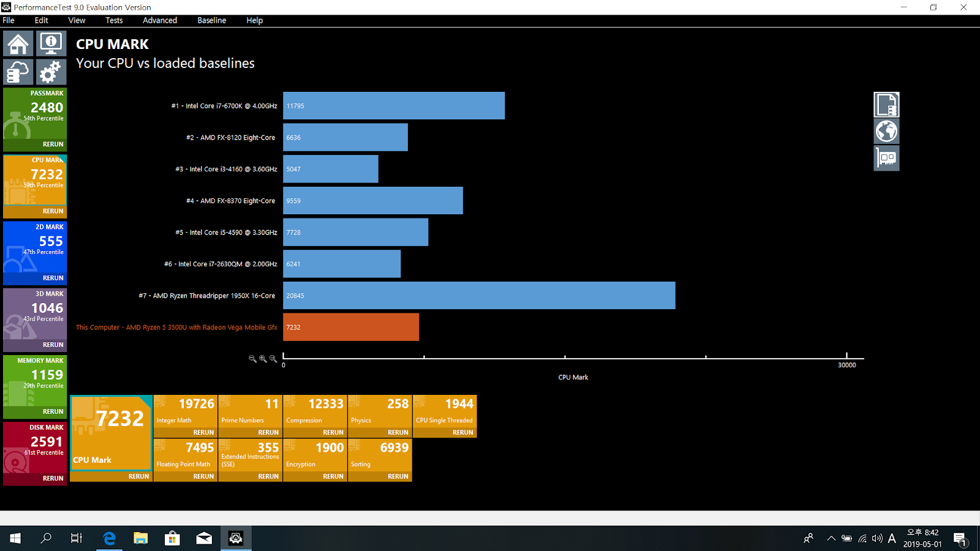This screenshot has height=551, width=980.
Task: Click the Ryzen Threadripper 1950X bar
Action: 479,296
